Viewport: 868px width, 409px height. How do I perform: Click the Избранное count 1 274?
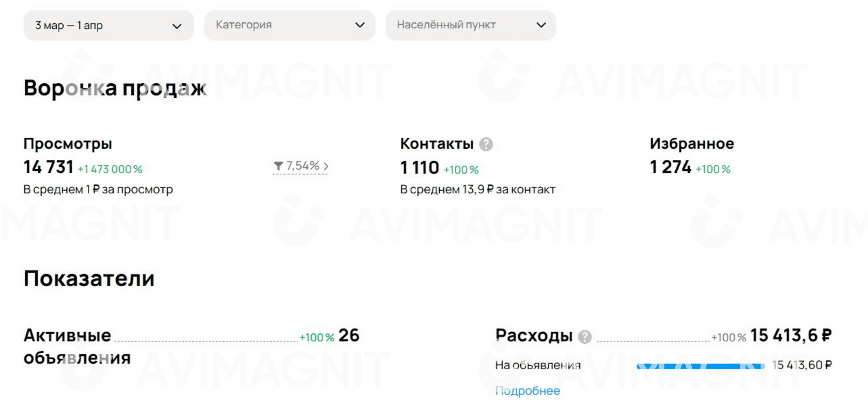point(670,167)
